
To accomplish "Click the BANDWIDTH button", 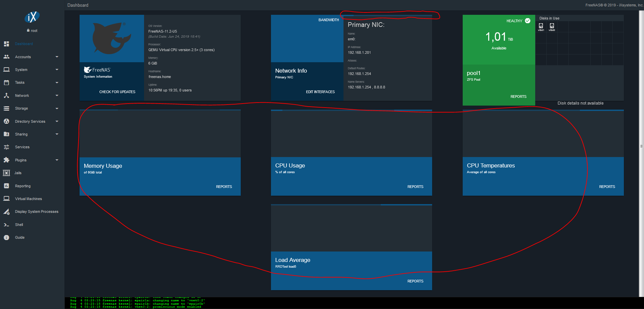I will tap(329, 20).
